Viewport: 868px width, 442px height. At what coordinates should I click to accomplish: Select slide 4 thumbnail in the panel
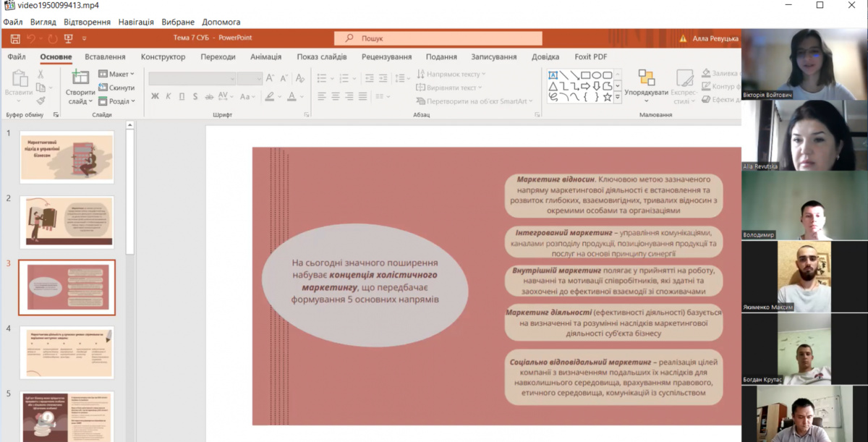(x=67, y=352)
